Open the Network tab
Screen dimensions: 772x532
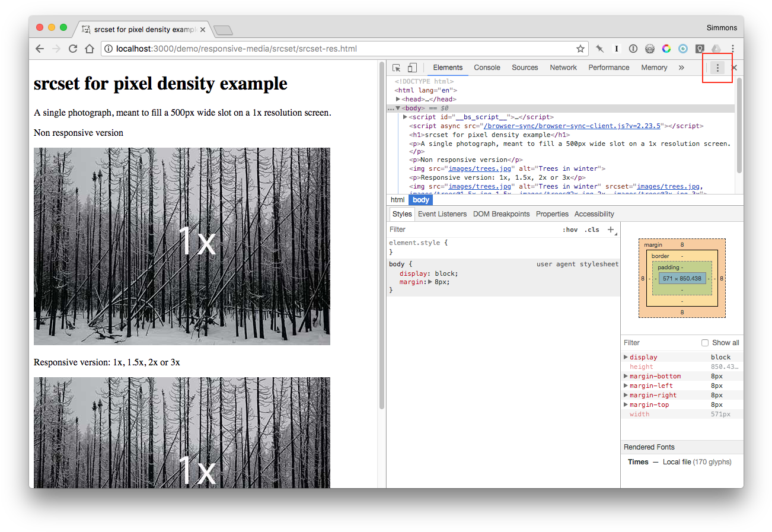click(x=563, y=68)
